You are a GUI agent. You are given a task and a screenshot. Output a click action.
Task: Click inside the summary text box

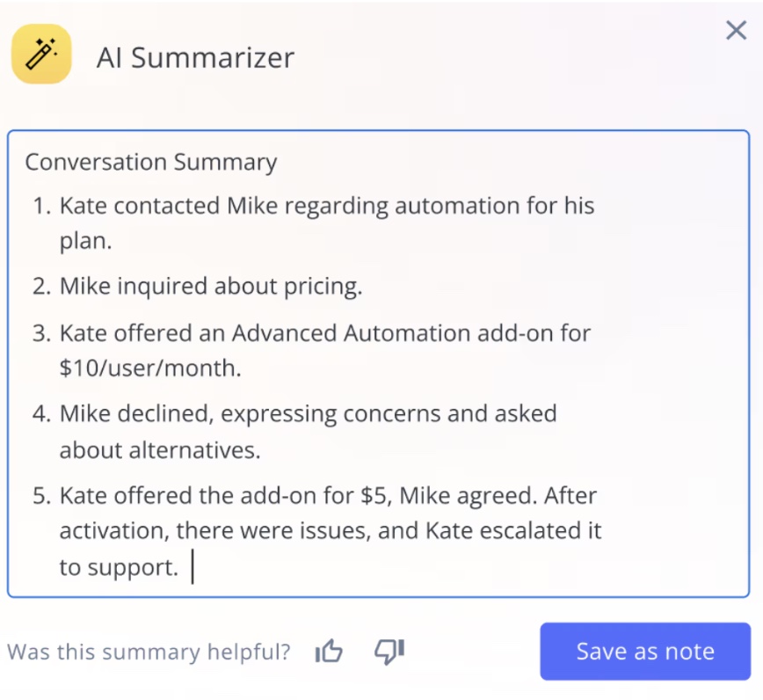(378, 361)
